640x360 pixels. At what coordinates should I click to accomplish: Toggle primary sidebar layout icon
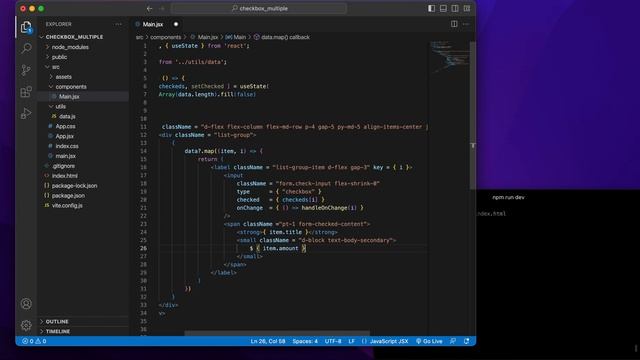coord(431,9)
